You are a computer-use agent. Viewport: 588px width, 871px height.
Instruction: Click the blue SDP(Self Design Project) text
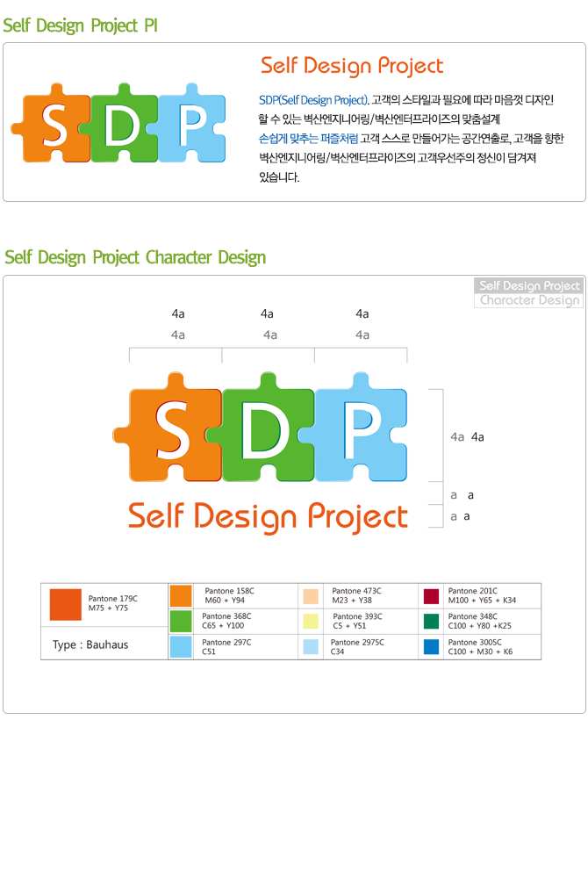point(313,100)
